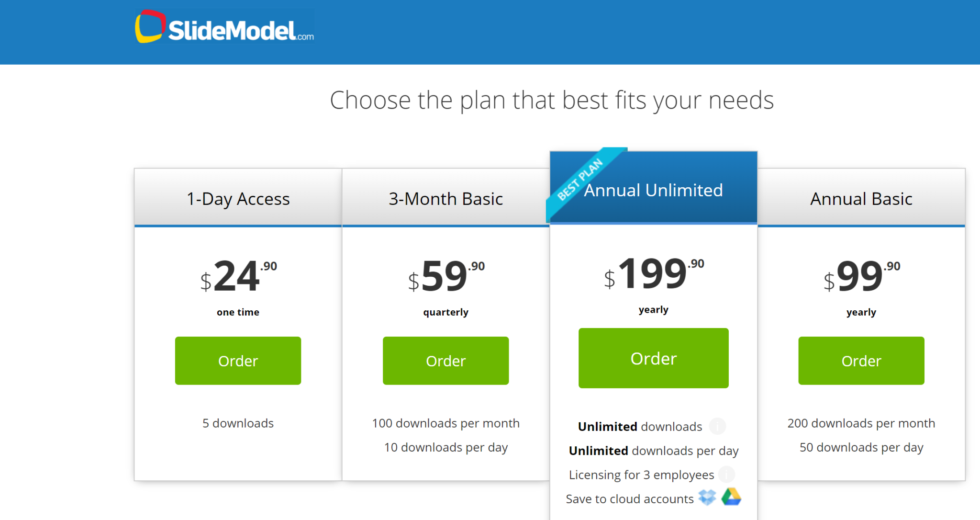Click the SlideModel.com logo
The width and height of the screenshot is (980, 520).
(x=224, y=27)
